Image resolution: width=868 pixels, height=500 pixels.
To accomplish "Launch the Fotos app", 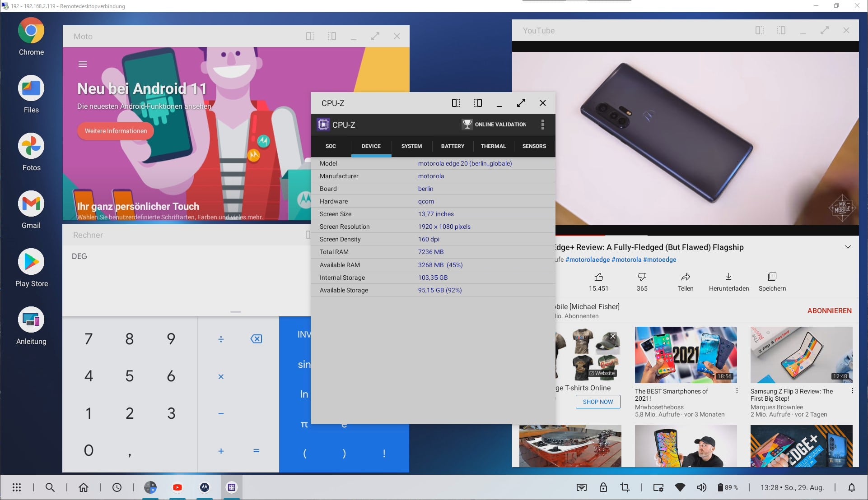I will point(31,146).
